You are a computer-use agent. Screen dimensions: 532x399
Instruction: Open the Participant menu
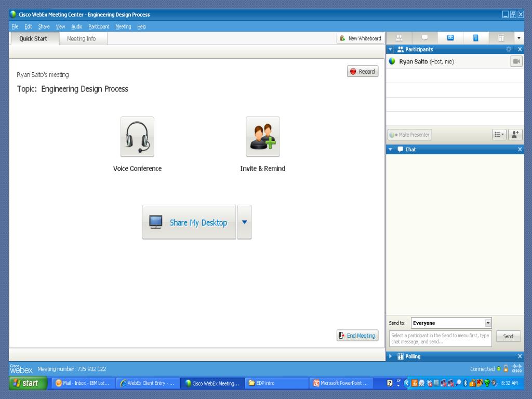(99, 26)
